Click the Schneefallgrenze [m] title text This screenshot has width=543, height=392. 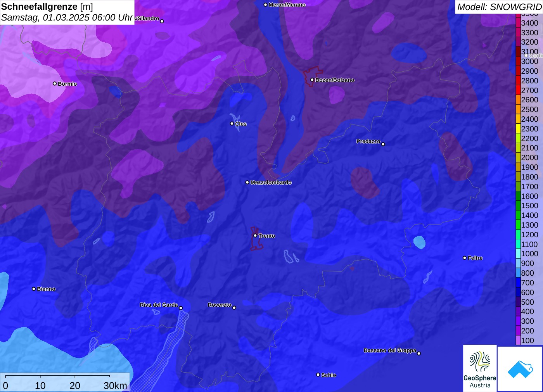[x=47, y=7]
